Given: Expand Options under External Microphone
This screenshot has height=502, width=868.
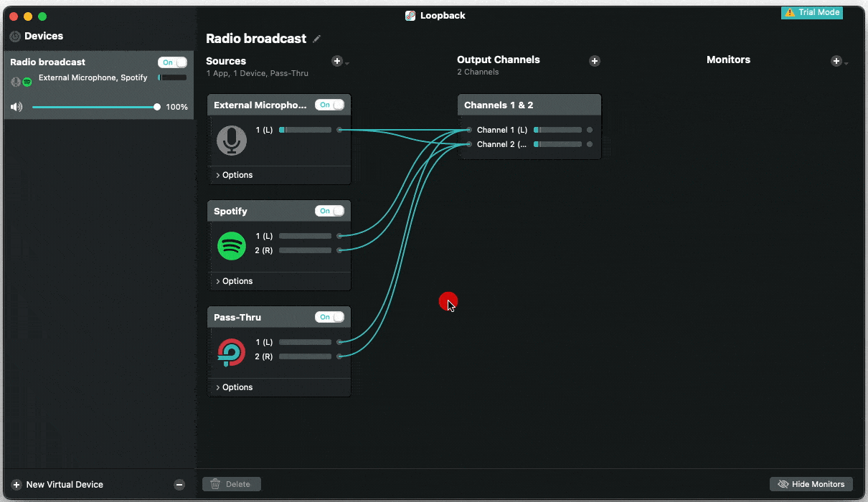Looking at the screenshot, I should click(235, 175).
